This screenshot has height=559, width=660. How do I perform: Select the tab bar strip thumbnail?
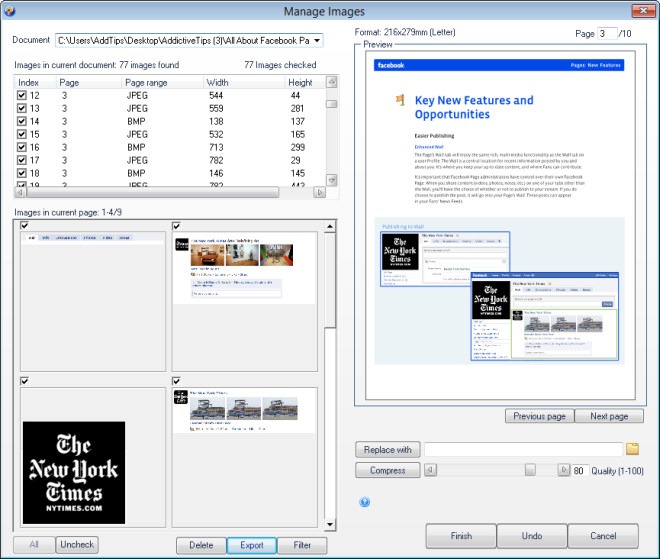click(93, 301)
